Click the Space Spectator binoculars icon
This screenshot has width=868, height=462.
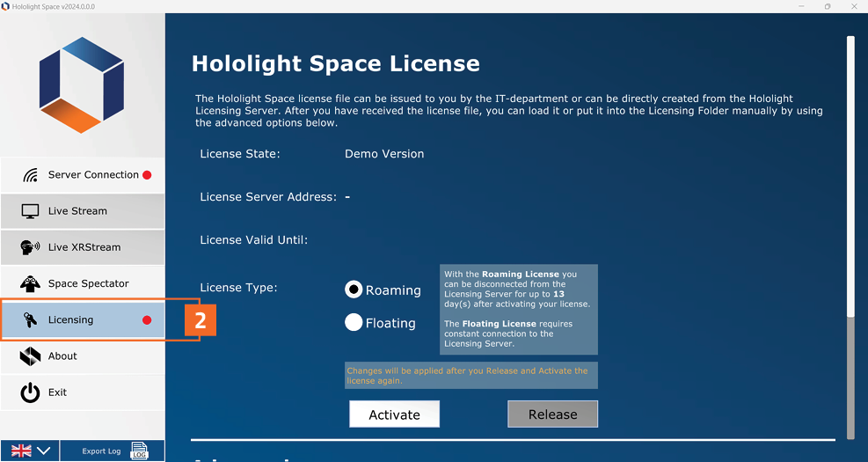tap(30, 283)
